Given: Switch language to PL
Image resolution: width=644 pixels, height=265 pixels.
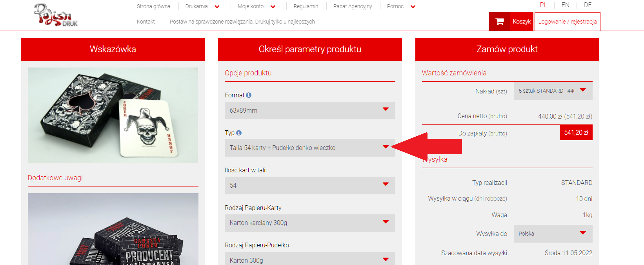Looking at the screenshot, I should (x=543, y=5).
